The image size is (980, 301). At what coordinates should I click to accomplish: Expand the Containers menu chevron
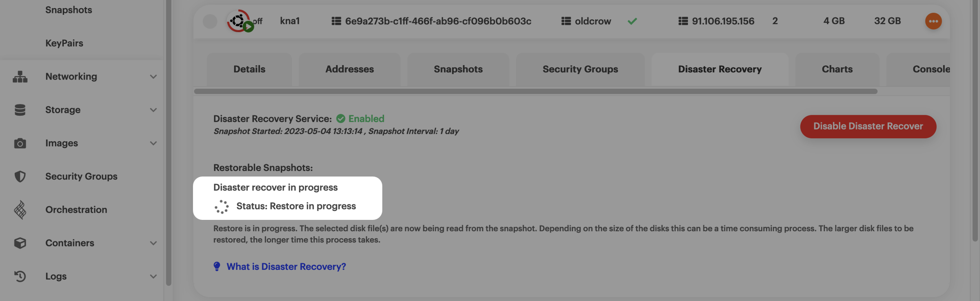pos(153,243)
